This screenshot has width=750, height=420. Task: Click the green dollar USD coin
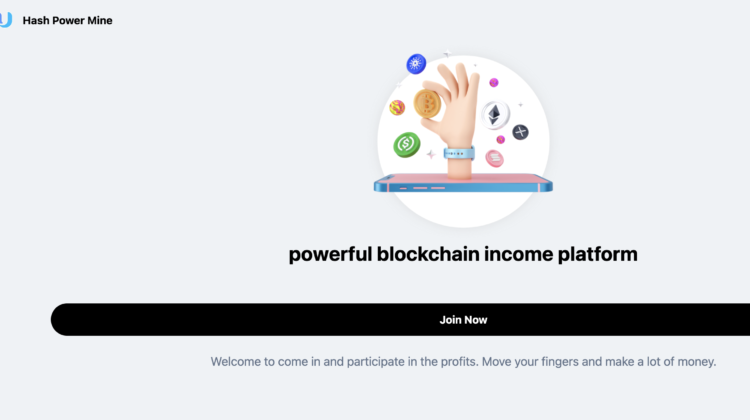coord(407,146)
